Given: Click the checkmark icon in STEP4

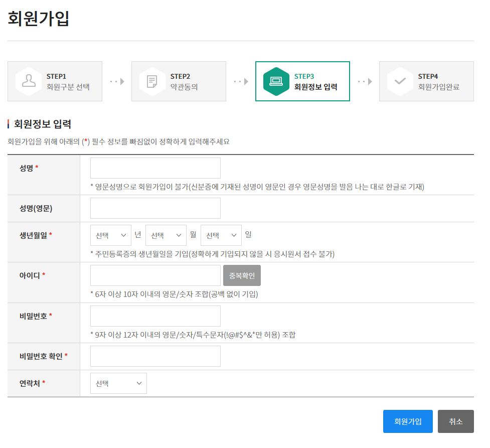Looking at the screenshot, I should tap(400, 81).
